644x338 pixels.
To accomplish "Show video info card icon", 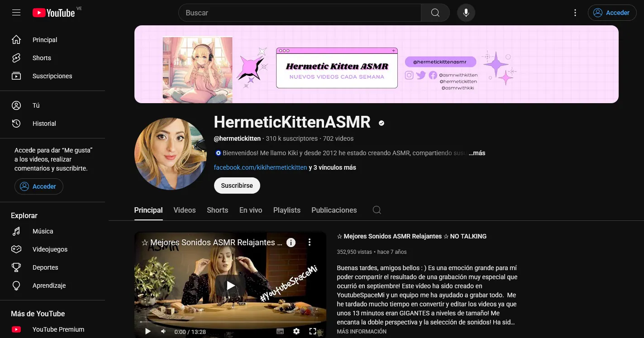I will 291,243.
